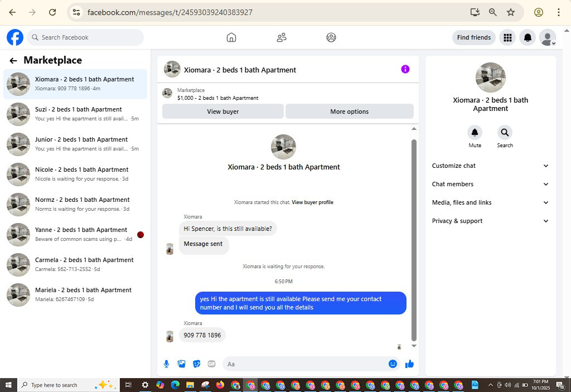Attach a photo file icon

point(181,364)
